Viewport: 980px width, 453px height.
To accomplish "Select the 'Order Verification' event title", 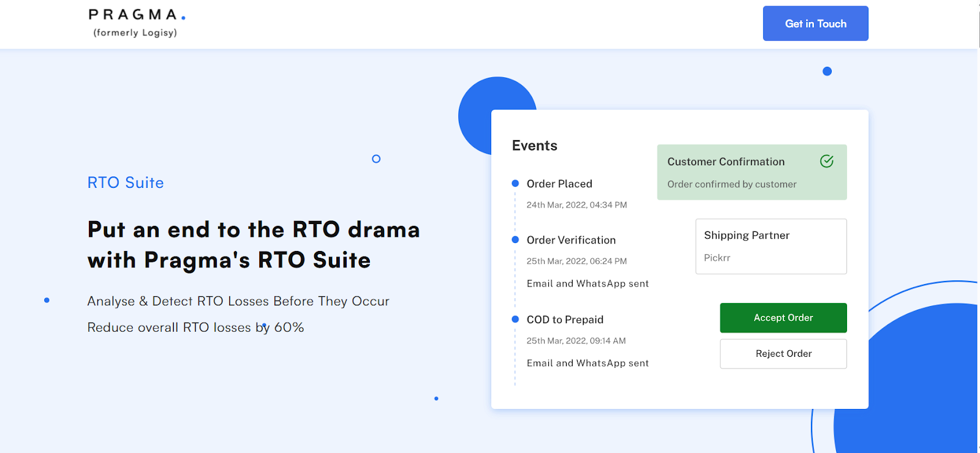I will [x=571, y=240].
